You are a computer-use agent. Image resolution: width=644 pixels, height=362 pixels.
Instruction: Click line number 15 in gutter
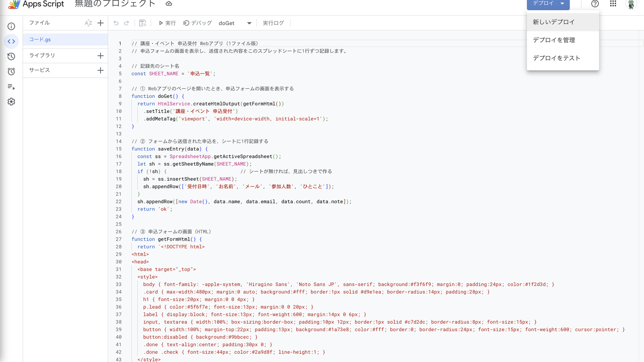118,149
